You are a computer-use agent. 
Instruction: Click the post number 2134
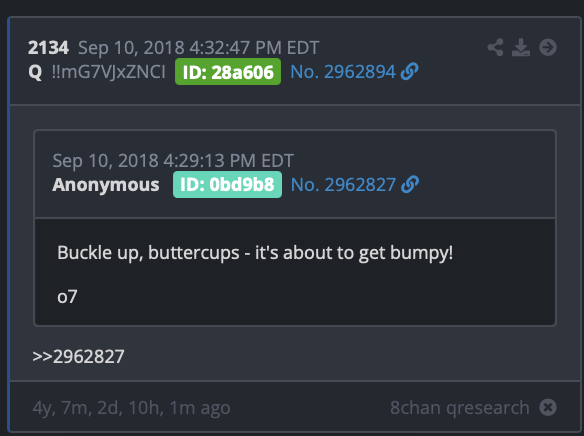(48, 48)
